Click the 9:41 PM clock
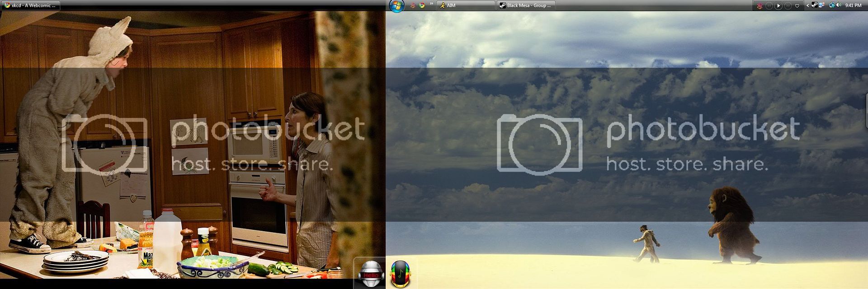This screenshot has height=289, width=868. point(854,5)
